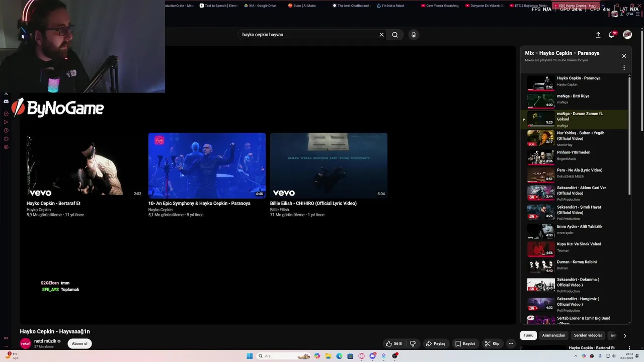Click the search magnifier button

click(395, 35)
